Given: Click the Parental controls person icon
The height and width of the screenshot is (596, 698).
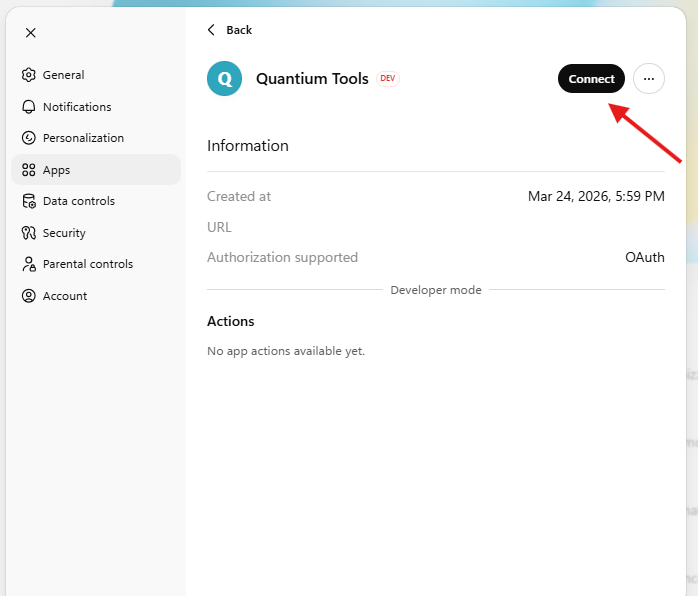Looking at the screenshot, I should pyautogui.click(x=29, y=264).
